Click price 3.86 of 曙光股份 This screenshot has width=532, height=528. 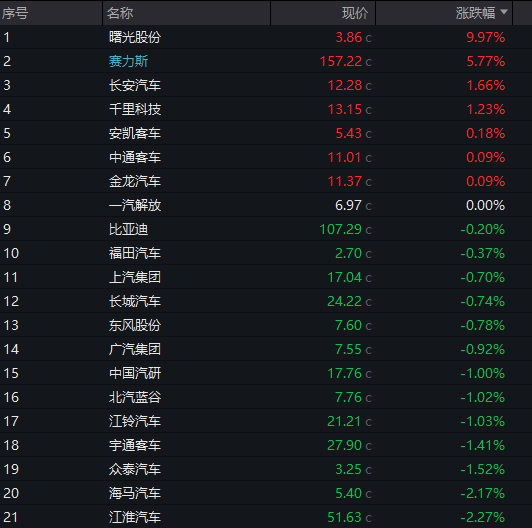pos(348,37)
